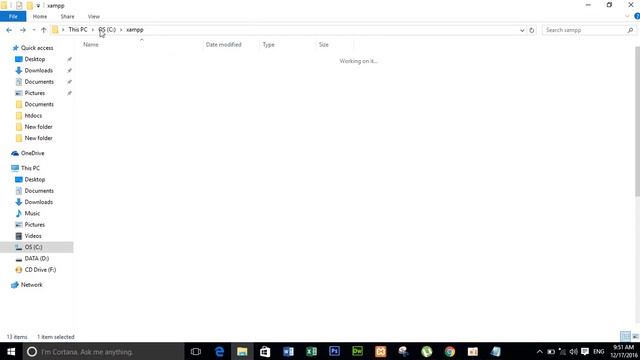640x360 pixels.
Task: Open Task View from taskbar
Action: click(196, 351)
